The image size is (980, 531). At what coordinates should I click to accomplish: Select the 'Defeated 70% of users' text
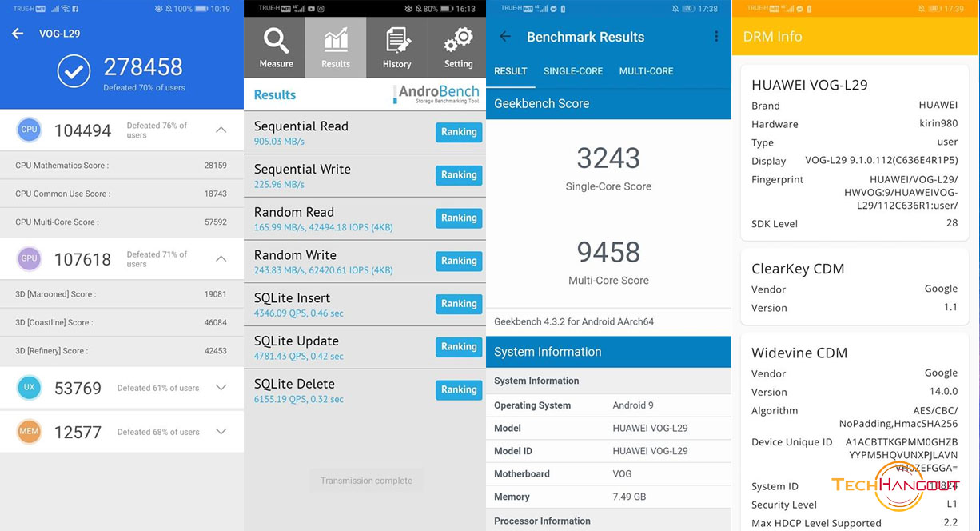(144, 88)
